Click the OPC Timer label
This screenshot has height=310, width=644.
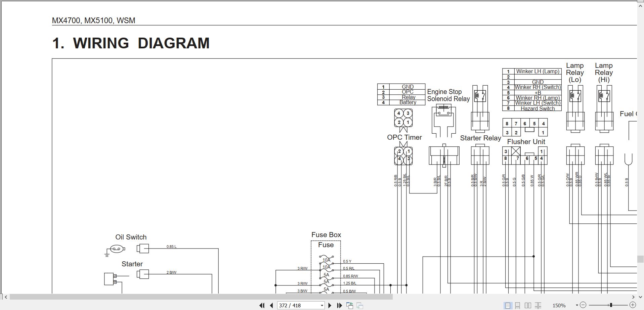[404, 137]
